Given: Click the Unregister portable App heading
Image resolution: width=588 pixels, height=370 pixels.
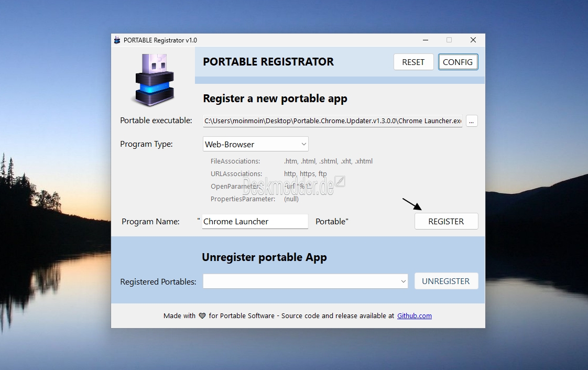Looking at the screenshot, I should click(264, 257).
